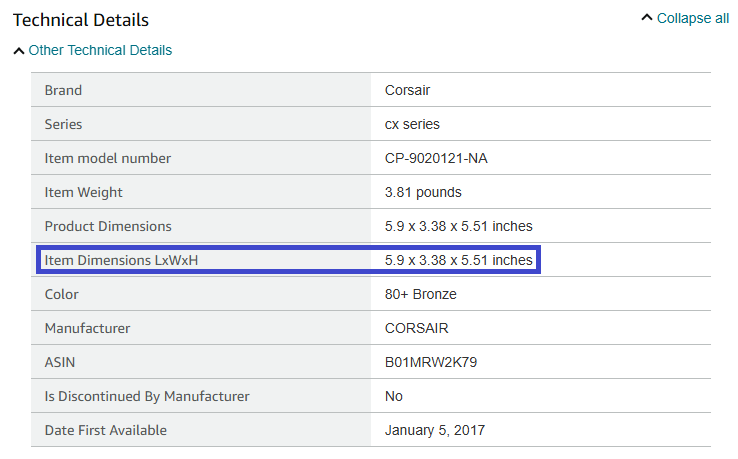Select Is Discontinued By Manufacturer label
This screenshot has height=459, width=738.
pos(147,396)
